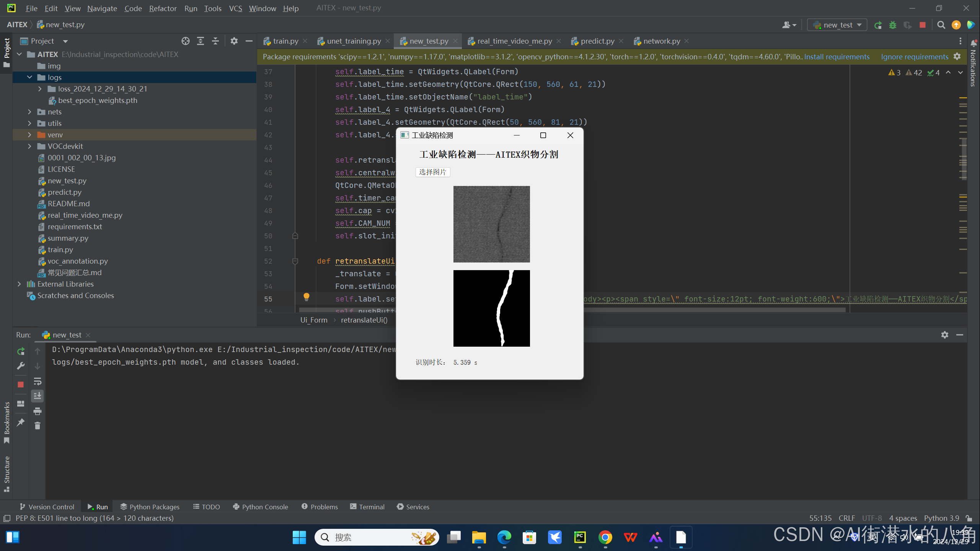
Task: Click the Debug bug icon in the toolbar
Action: coord(893,25)
